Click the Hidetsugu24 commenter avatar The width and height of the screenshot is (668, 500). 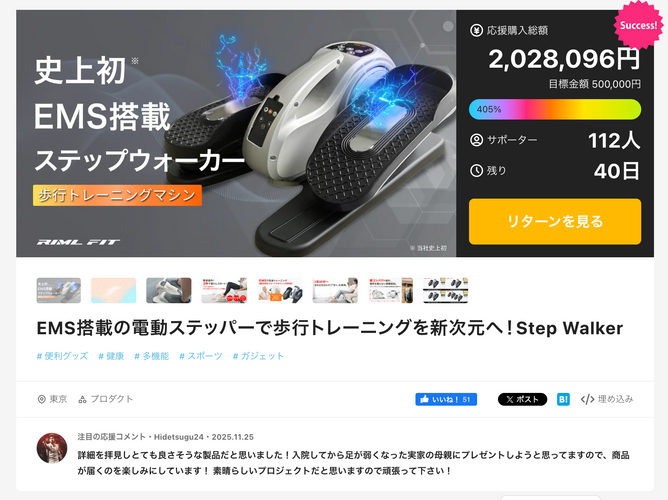[x=52, y=448]
